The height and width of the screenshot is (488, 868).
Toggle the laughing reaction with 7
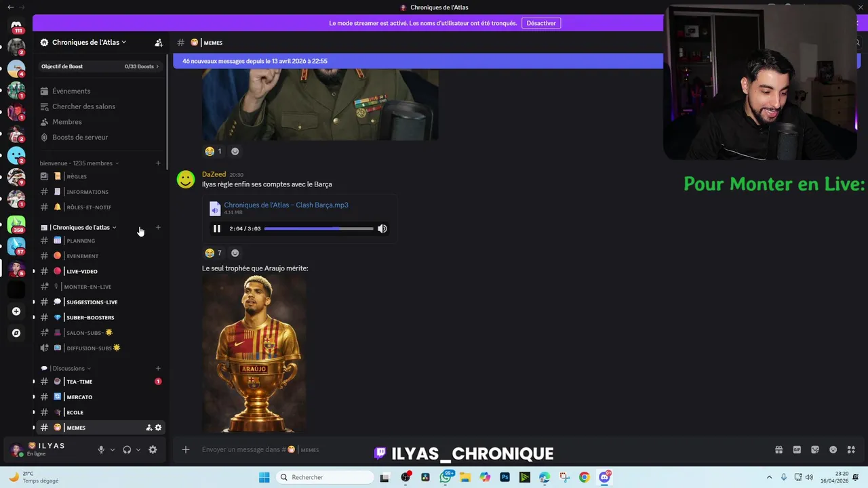(214, 253)
